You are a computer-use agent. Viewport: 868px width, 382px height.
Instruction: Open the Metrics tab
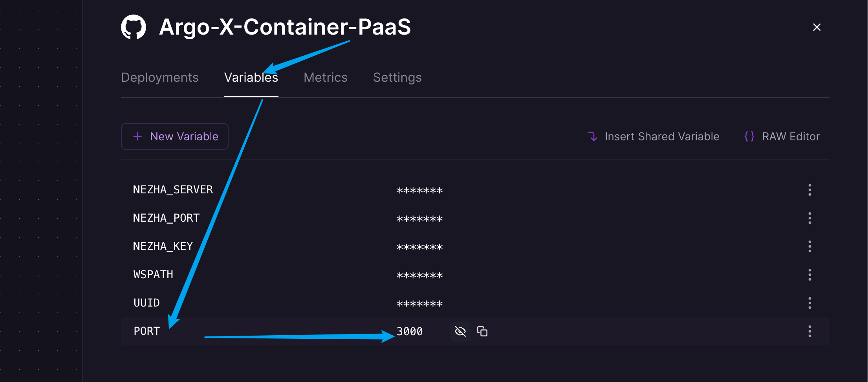(325, 77)
